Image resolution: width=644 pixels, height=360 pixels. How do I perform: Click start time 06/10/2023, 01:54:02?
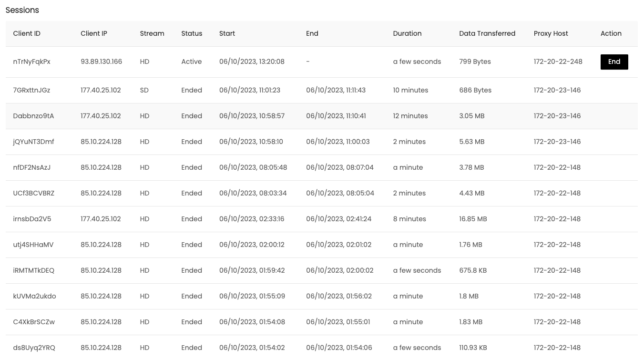[252, 348]
